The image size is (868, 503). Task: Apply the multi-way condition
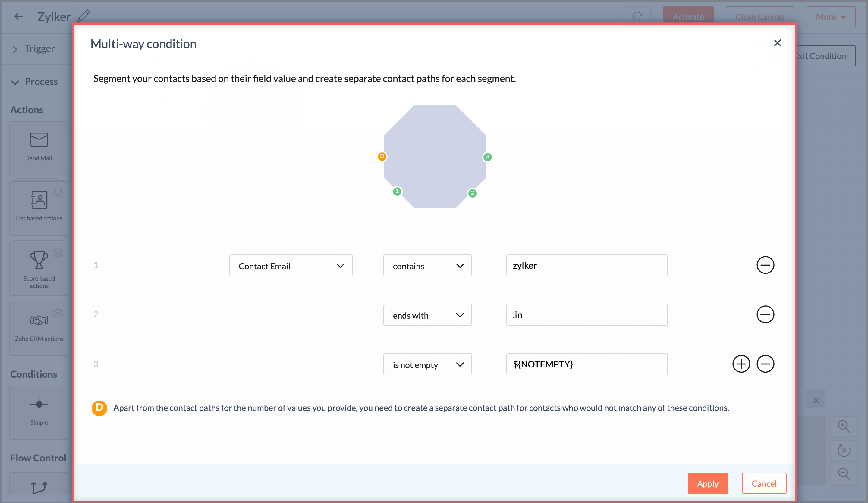[707, 483]
